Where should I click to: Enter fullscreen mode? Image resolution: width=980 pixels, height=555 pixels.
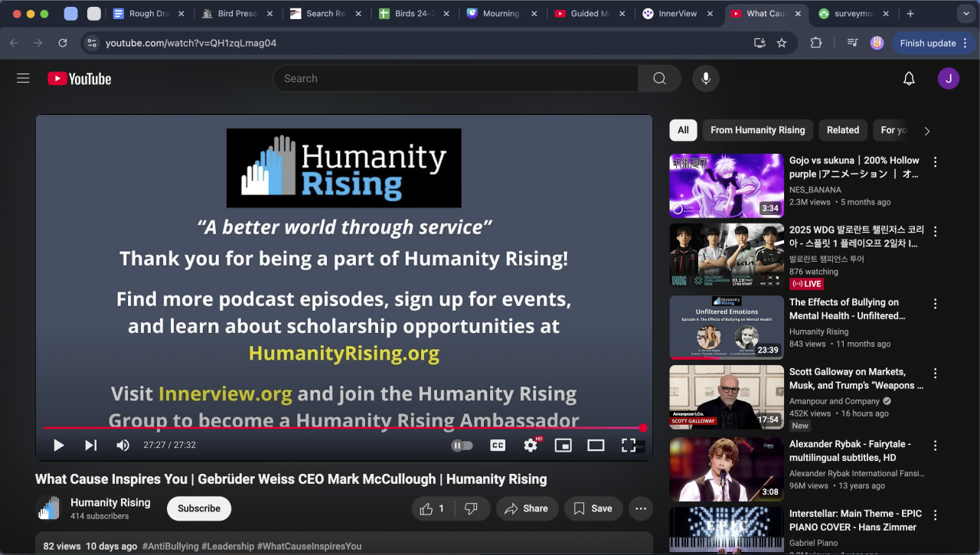click(x=629, y=445)
